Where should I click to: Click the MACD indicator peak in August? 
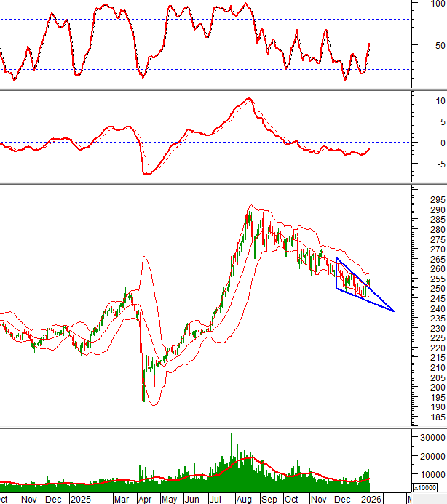249,99
